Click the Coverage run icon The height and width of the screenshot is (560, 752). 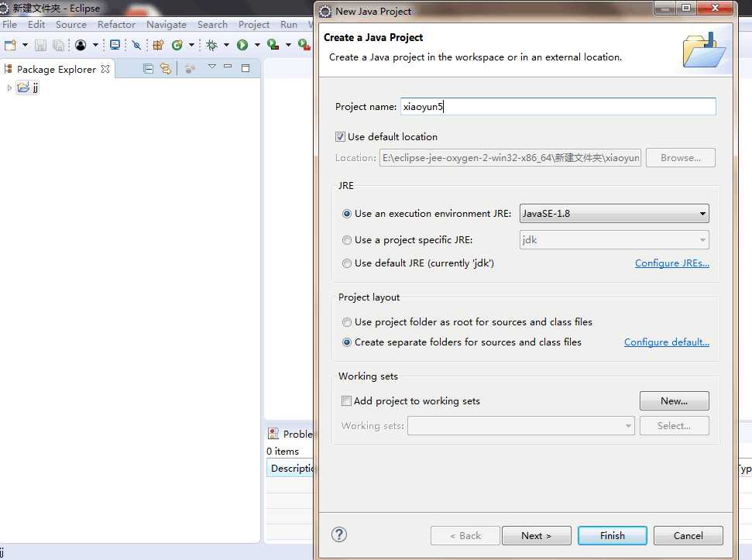coord(273,45)
